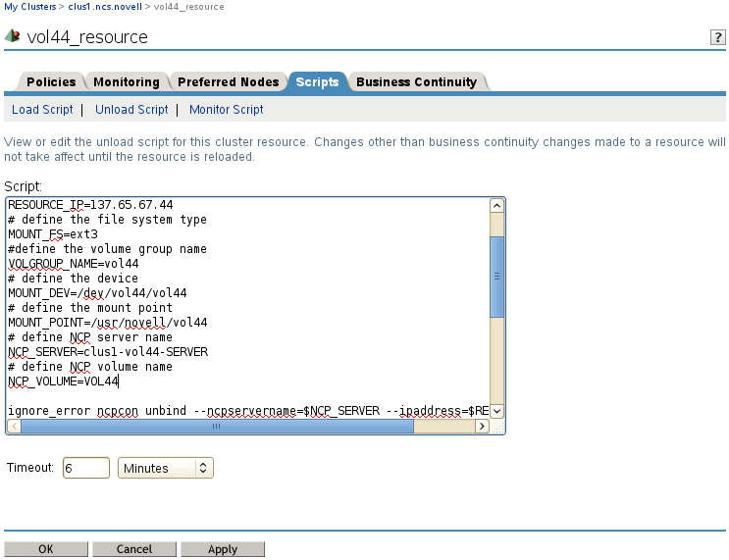This screenshot has height=560, width=729.
Task: Click the script scroll up arrow
Action: pyautogui.click(x=496, y=206)
